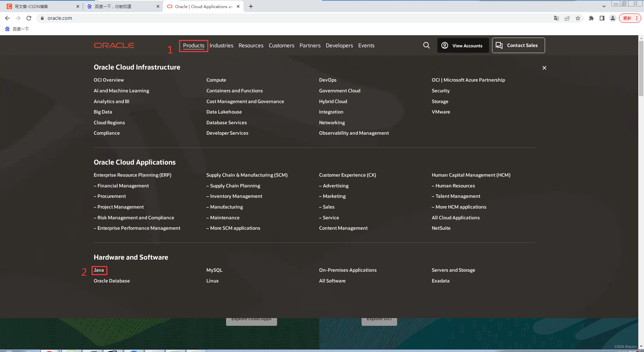Image resolution: width=644 pixels, height=352 pixels.
Task: Open a new browser tab
Action: pyautogui.click(x=251, y=6)
